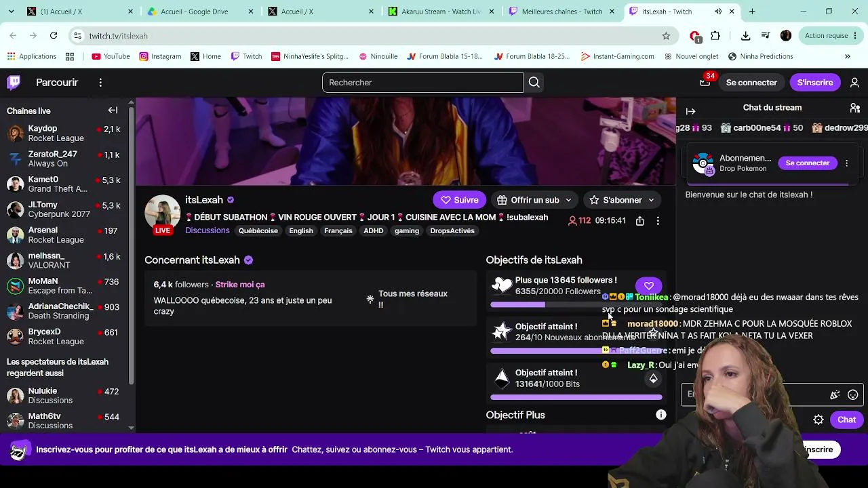This screenshot has width=868, height=488.
Task: Open the Discussions category link
Action: tap(208, 230)
